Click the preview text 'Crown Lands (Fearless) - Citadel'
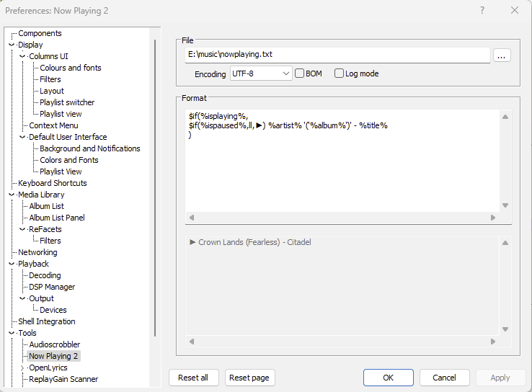 tap(254, 242)
